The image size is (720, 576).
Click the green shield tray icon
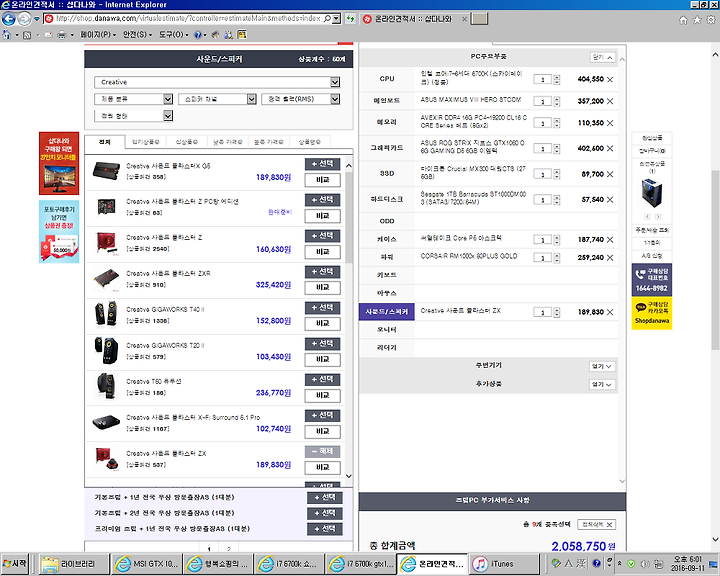[x=631, y=564]
